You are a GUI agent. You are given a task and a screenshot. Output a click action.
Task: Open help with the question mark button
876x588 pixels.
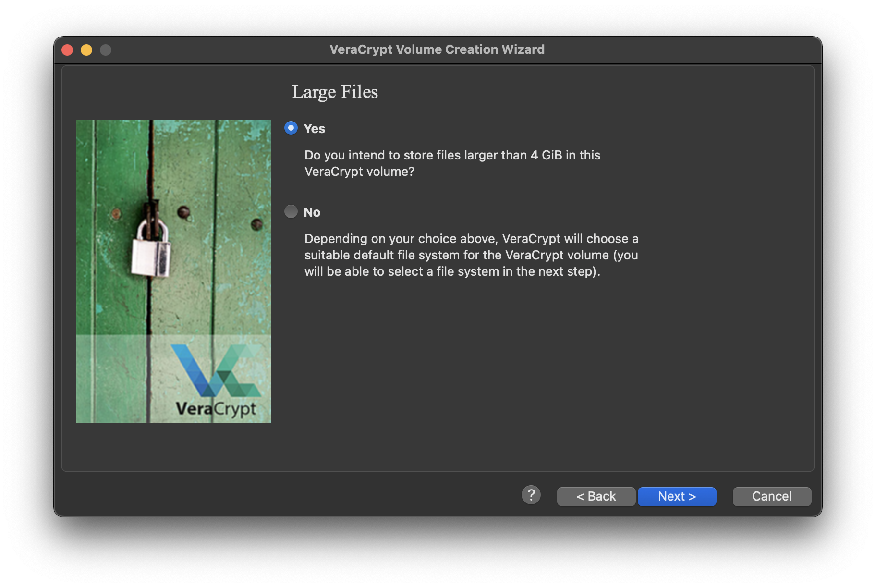click(x=531, y=495)
